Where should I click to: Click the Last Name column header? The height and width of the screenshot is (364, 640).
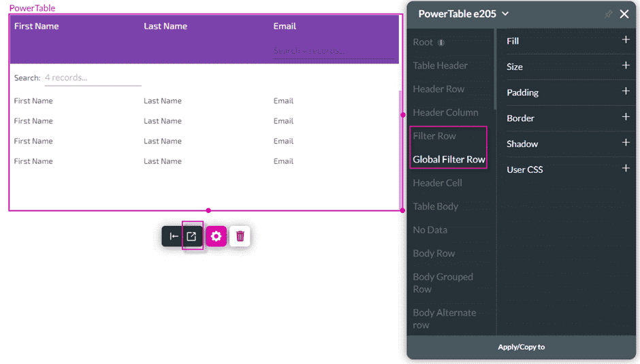coord(165,26)
